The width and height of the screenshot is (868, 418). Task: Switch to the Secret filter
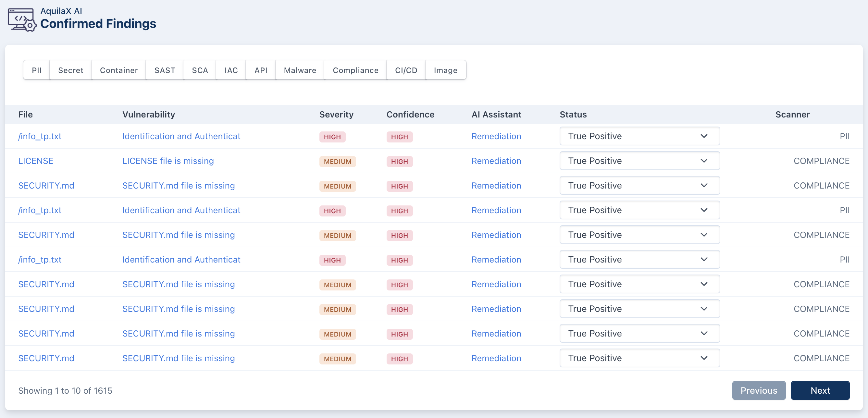(70, 70)
